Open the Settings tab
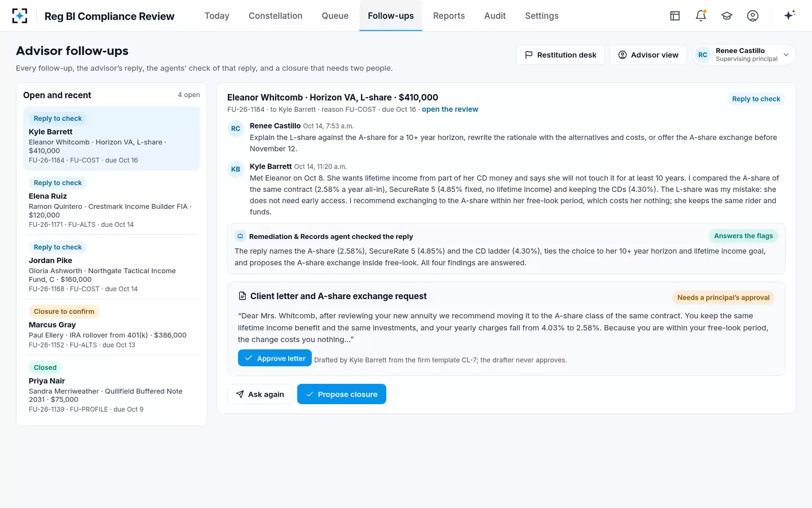812x508 pixels. pyautogui.click(x=542, y=16)
